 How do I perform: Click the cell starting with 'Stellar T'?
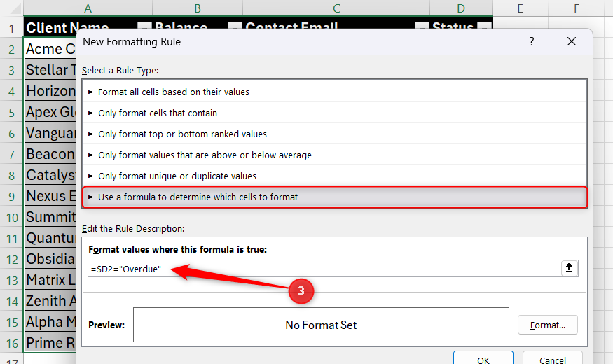pos(50,70)
